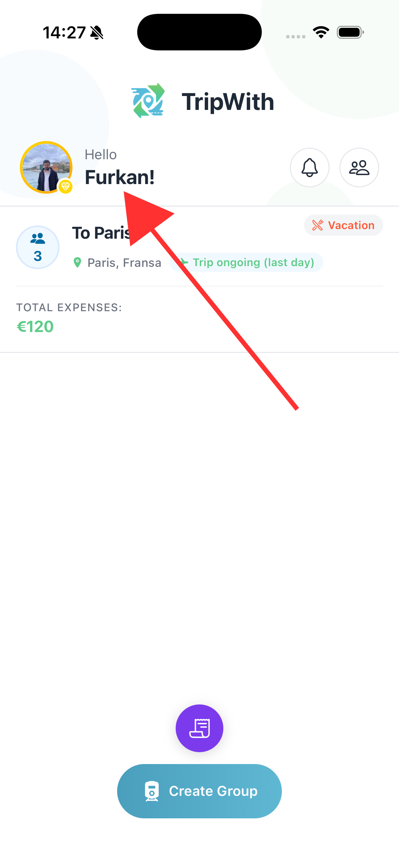Tap the purple receipt floating button
Image resolution: width=399 pixels, height=868 pixels.
pyautogui.click(x=199, y=728)
